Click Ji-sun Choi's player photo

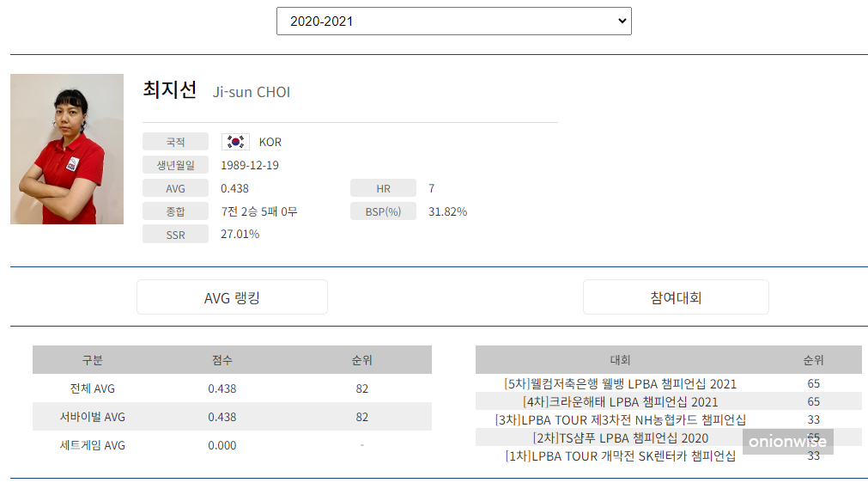pos(67,150)
